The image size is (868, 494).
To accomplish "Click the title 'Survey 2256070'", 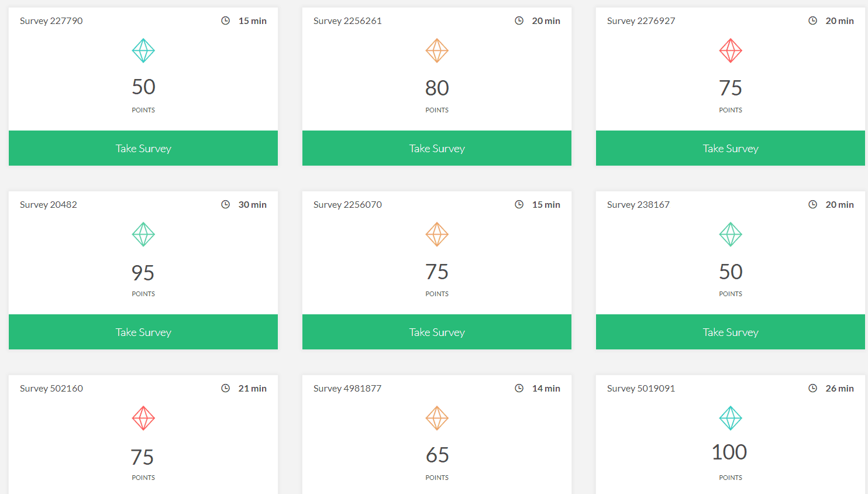I will point(347,205).
